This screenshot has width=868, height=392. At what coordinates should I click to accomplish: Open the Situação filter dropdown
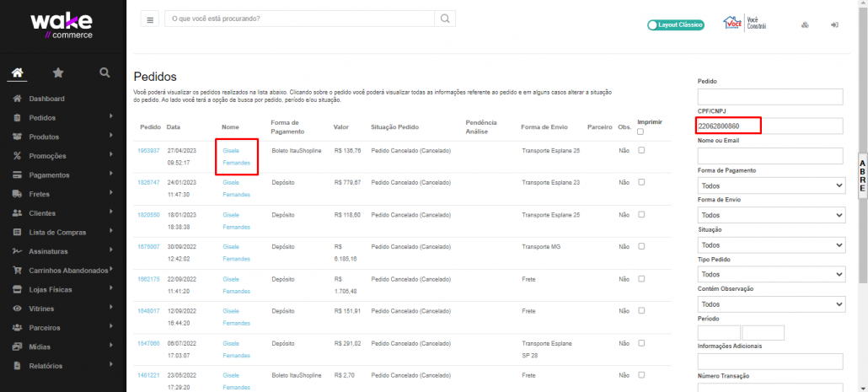(770, 244)
